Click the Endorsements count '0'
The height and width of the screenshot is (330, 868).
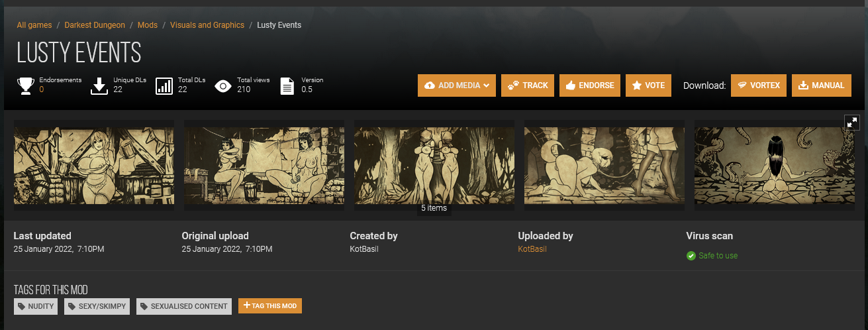[x=42, y=89]
